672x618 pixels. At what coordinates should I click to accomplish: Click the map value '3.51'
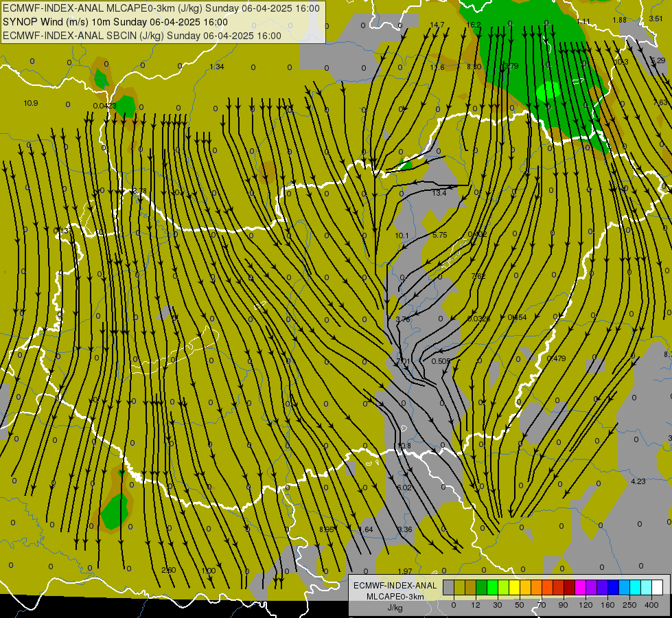pyautogui.click(x=656, y=19)
